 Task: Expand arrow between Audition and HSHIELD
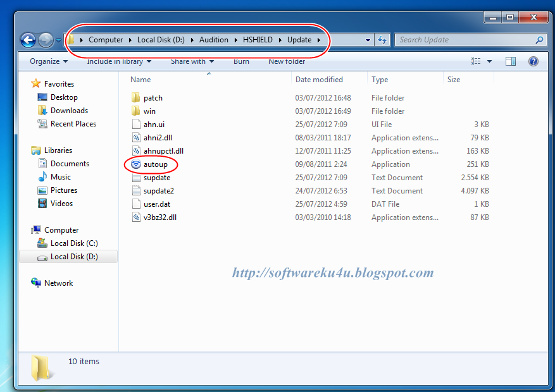click(236, 40)
